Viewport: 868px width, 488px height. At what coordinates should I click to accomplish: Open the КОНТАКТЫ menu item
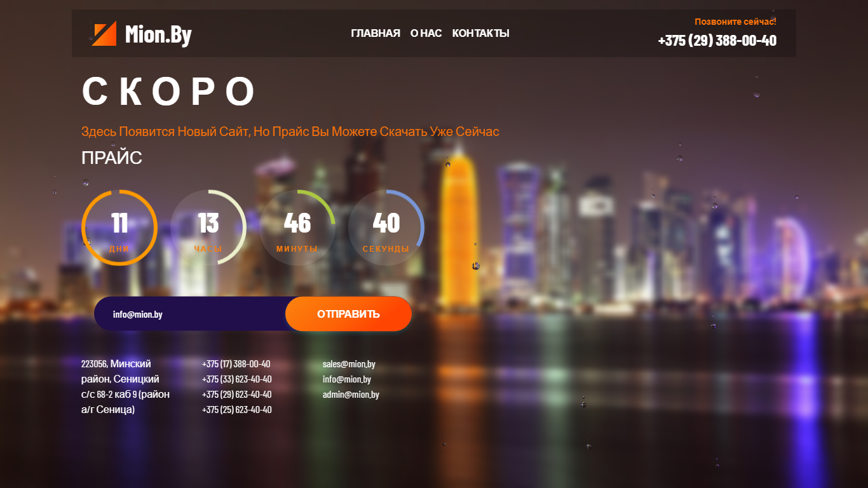(x=480, y=33)
